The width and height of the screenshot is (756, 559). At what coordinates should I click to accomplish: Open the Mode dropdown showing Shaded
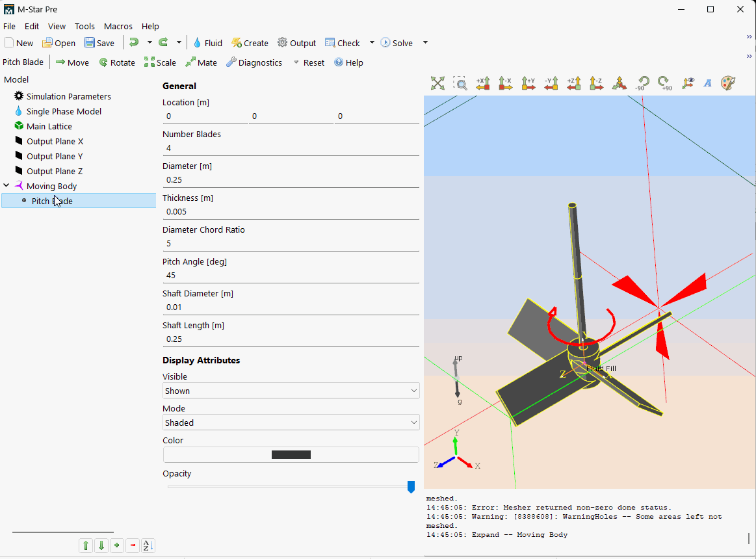click(x=291, y=422)
